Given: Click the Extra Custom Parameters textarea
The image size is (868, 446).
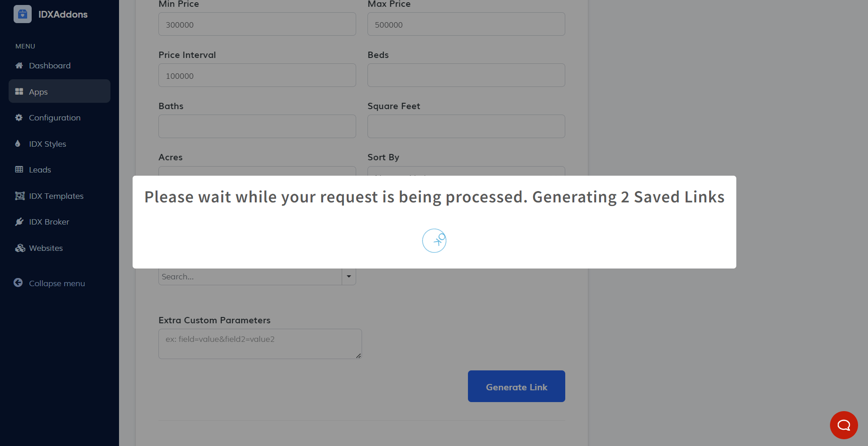Looking at the screenshot, I should 260,344.
